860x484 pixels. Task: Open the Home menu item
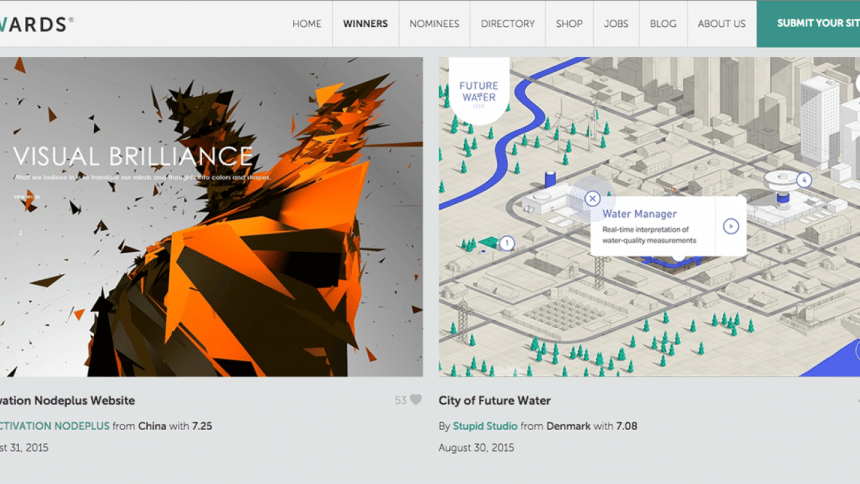click(307, 24)
